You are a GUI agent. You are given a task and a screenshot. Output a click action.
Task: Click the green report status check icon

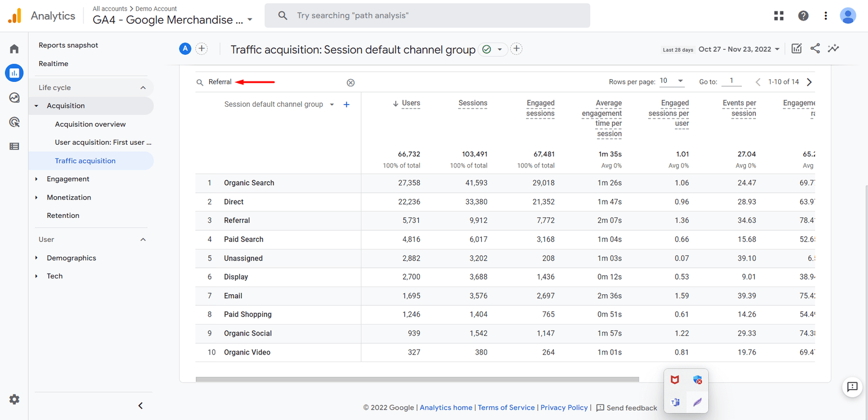pyautogui.click(x=487, y=49)
